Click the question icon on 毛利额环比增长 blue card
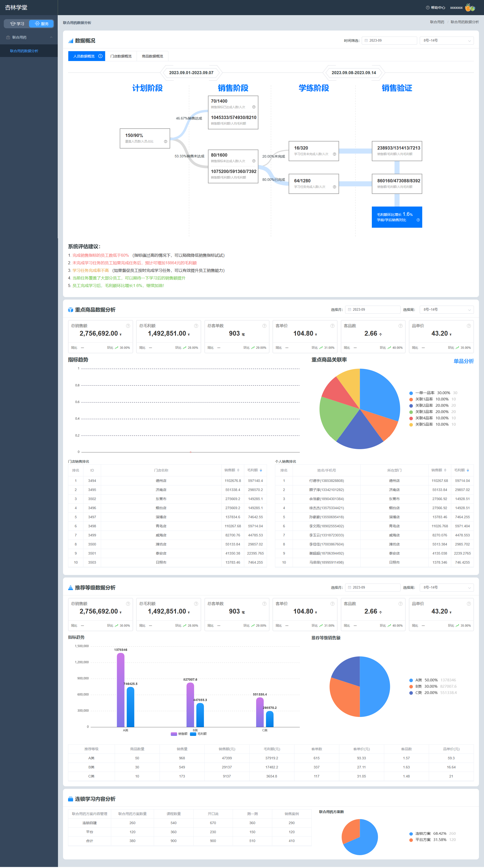Screen dimensions: 484x868 [x=418, y=220]
